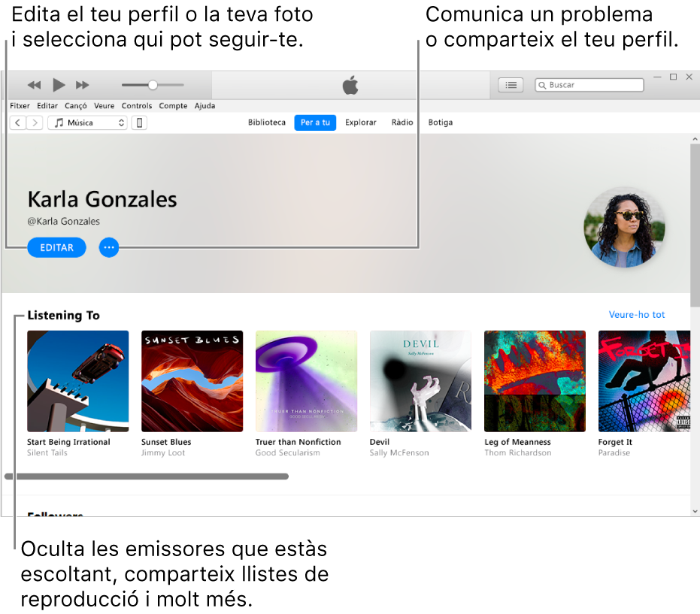This screenshot has height=614, width=700.
Task: Open the Música media type selector
Action: 87,122
